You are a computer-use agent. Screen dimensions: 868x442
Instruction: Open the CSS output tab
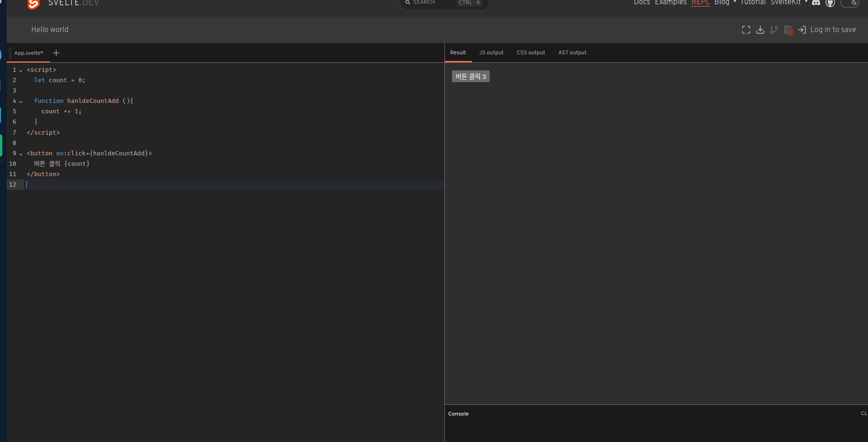[531, 52]
